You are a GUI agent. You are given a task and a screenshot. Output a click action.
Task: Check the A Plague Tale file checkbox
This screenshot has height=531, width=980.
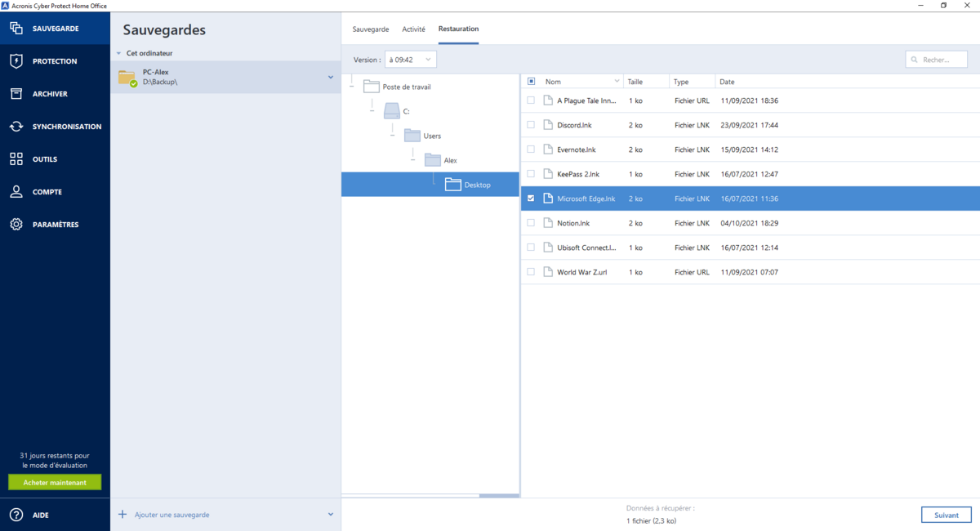(x=532, y=100)
